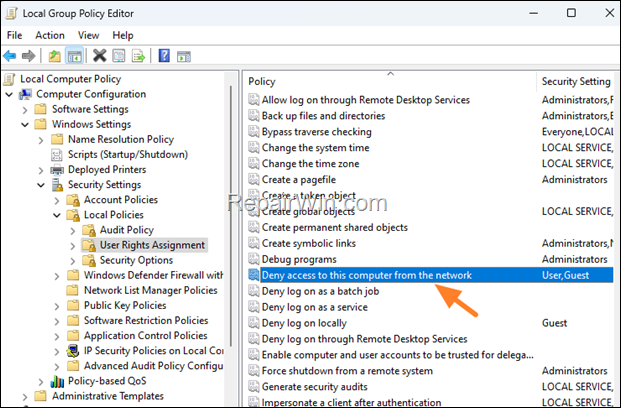Select Create symbolic links policy
The width and height of the screenshot is (621, 408).
click(x=309, y=243)
